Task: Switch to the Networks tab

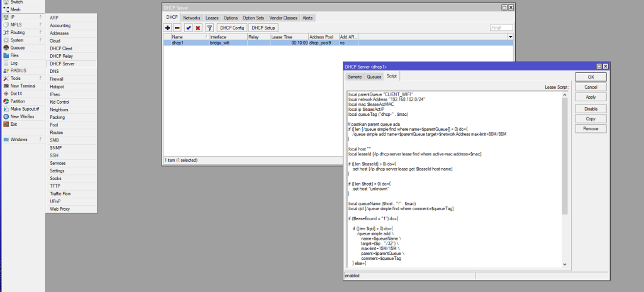Action: pyautogui.click(x=192, y=18)
